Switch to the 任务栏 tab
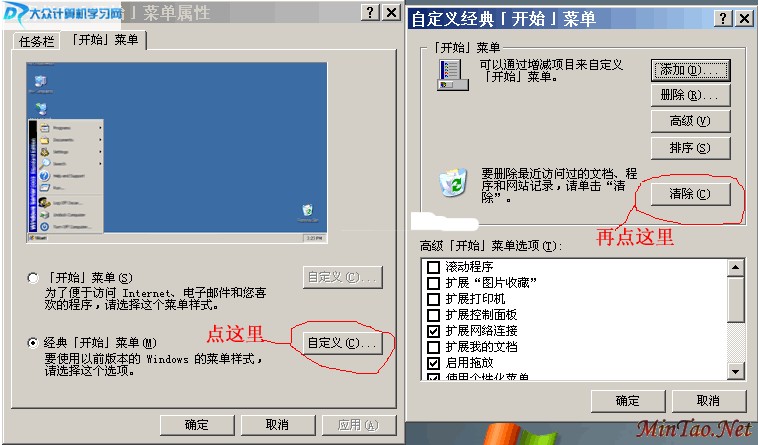This screenshot has width=758, height=445. coord(36,42)
